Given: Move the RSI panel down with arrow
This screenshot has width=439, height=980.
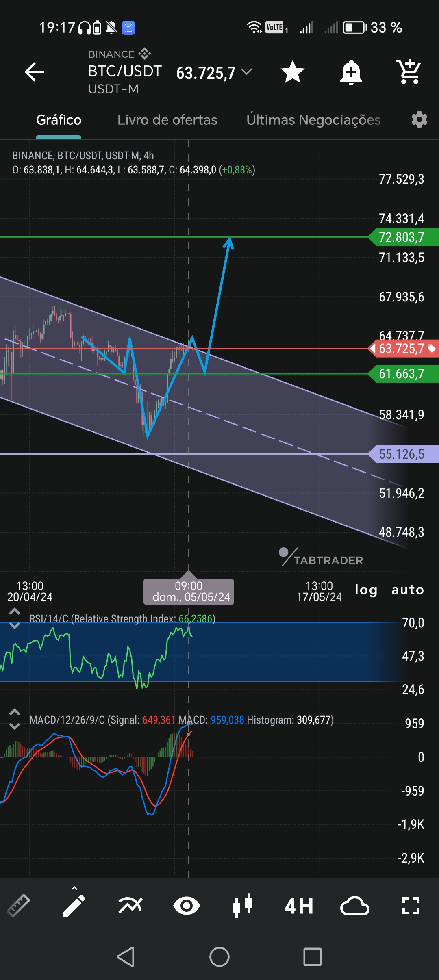Looking at the screenshot, I should click(15, 626).
